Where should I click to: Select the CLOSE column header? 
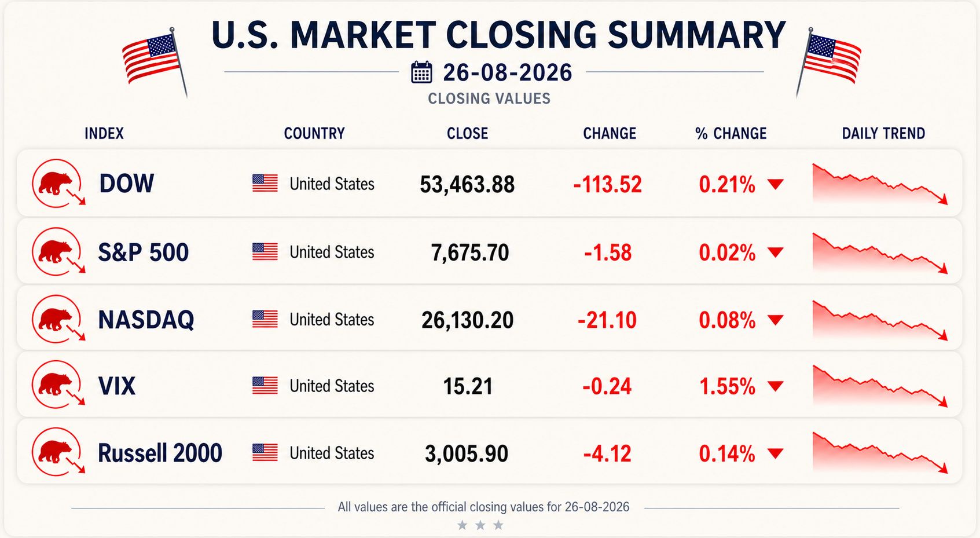pos(467,134)
